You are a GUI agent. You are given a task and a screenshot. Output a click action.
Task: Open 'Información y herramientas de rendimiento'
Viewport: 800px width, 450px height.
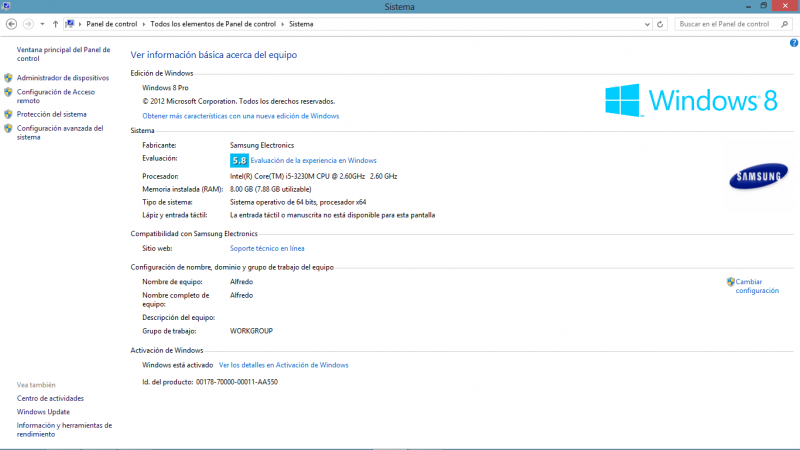[64, 430]
